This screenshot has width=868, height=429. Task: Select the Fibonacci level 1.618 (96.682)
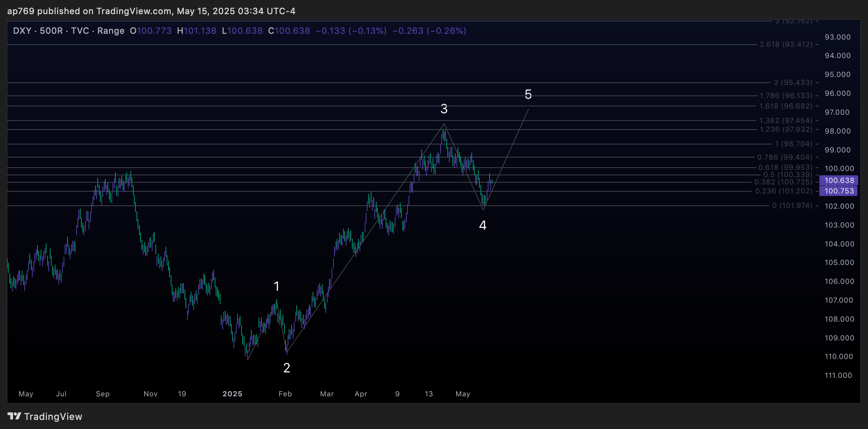click(x=786, y=106)
